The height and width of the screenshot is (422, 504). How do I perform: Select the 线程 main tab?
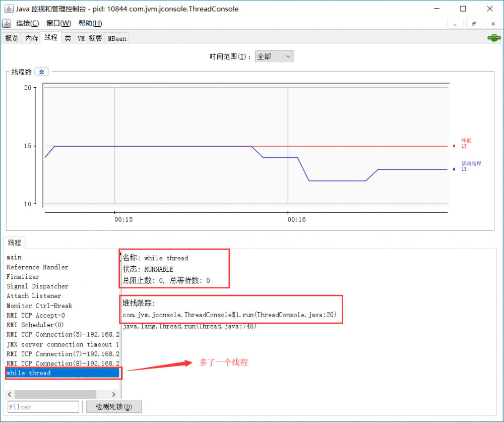pyautogui.click(x=51, y=38)
